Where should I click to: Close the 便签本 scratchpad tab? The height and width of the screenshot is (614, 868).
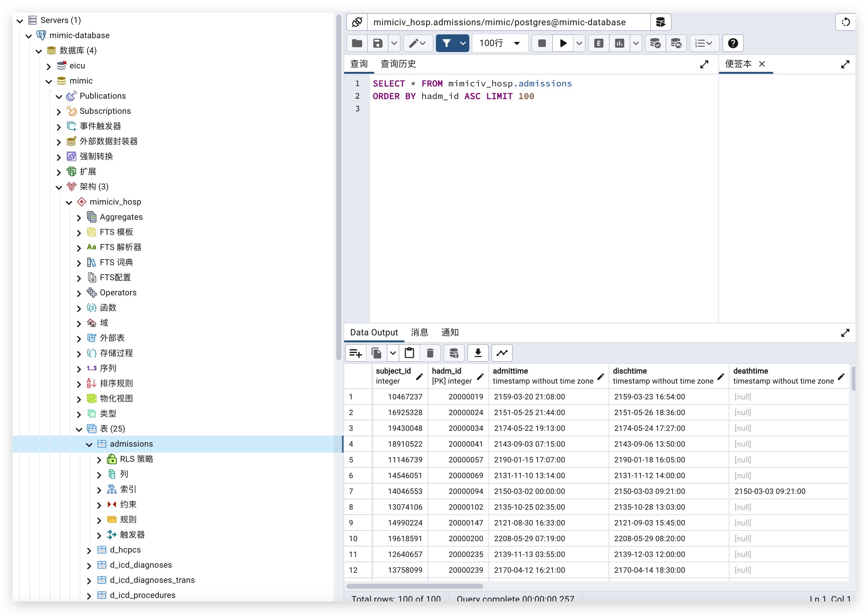pyautogui.click(x=762, y=64)
